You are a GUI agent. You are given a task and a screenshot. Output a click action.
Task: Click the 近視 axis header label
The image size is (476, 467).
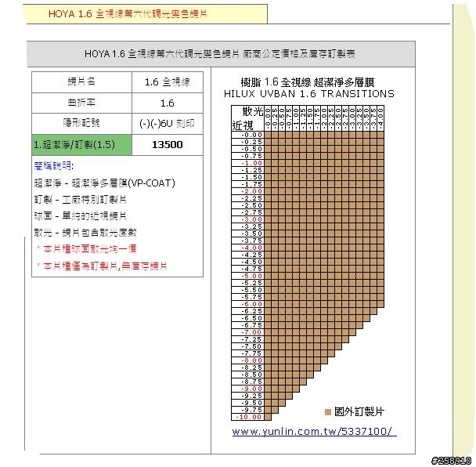[243, 125]
